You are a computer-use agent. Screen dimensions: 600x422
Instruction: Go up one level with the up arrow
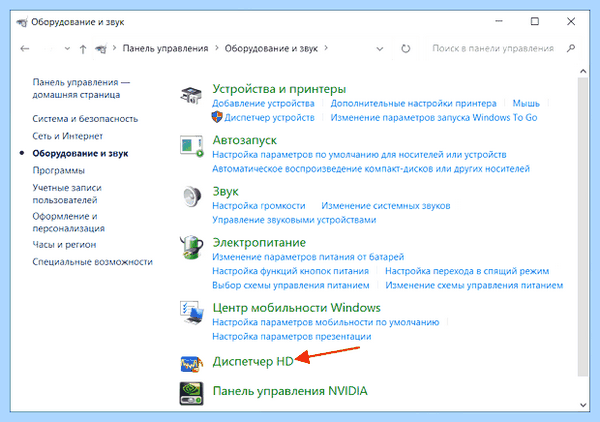(x=83, y=49)
